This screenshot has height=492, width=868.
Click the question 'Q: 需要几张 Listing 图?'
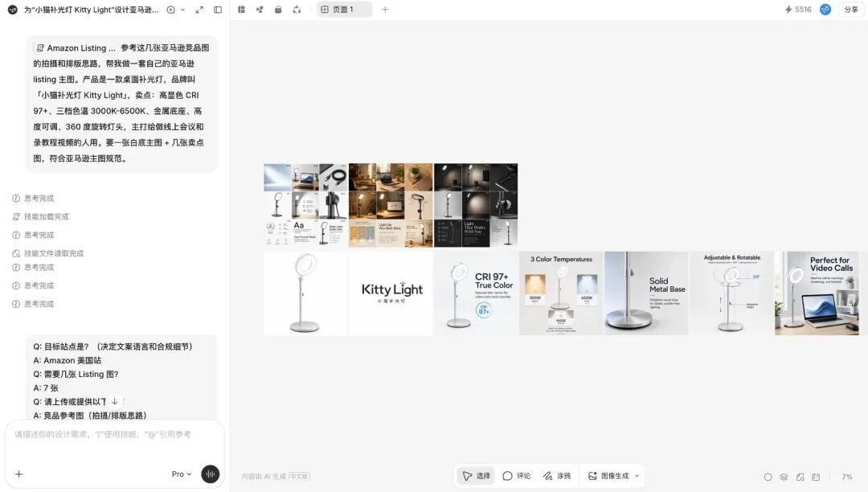[x=76, y=374]
